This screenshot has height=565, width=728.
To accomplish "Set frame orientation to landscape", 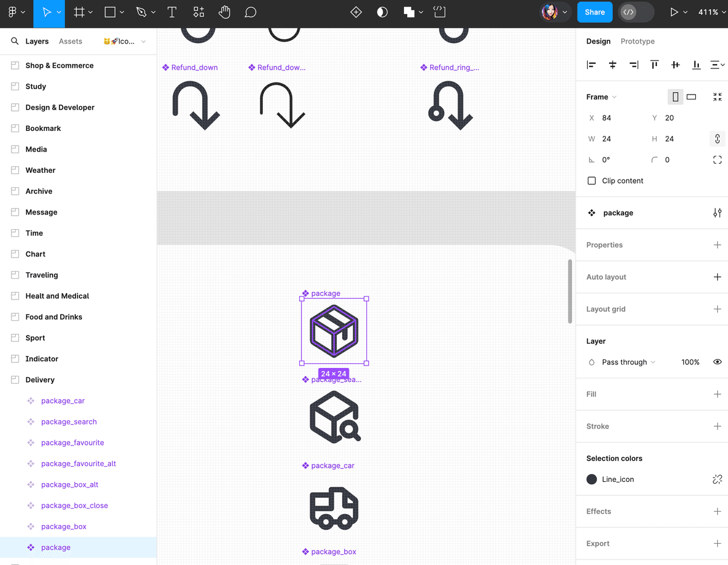I will [692, 97].
